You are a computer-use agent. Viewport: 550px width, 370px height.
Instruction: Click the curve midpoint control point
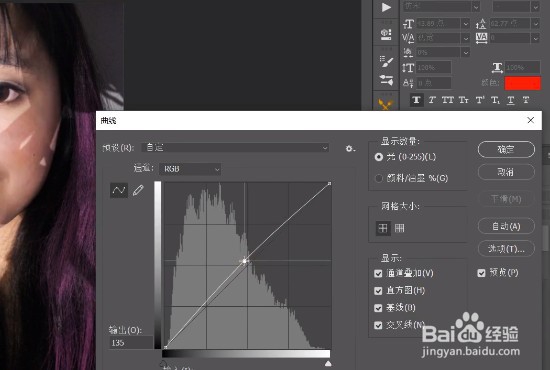pyautogui.click(x=244, y=261)
